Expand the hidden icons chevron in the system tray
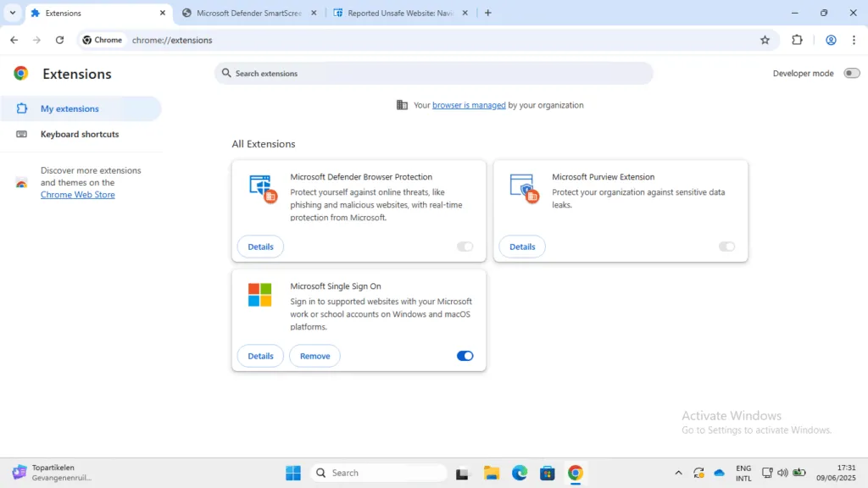868x488 pixels. point(678,473)
